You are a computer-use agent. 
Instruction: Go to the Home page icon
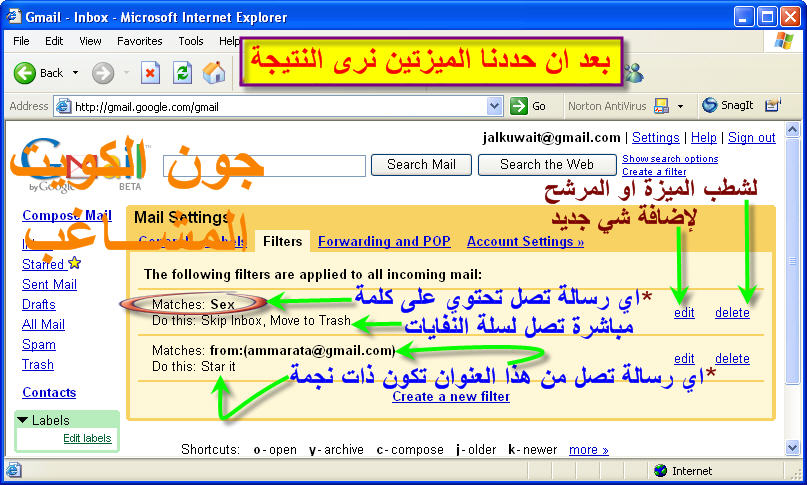coord(214,73)
